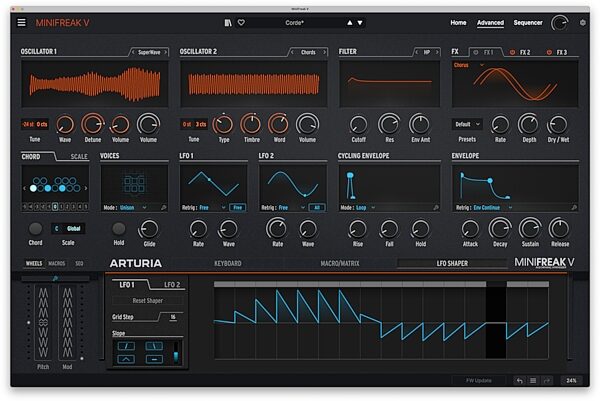This screenshot has height=401, width=600.
Task: Open wheels panel magnifier settings
Action: [x=55, y=279]
